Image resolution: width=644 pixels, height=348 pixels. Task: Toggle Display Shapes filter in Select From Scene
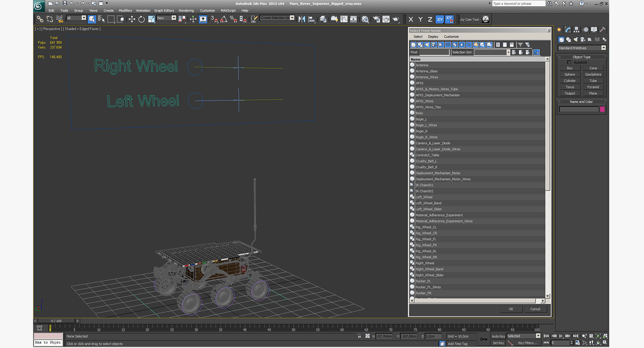[x=420, y=44]
